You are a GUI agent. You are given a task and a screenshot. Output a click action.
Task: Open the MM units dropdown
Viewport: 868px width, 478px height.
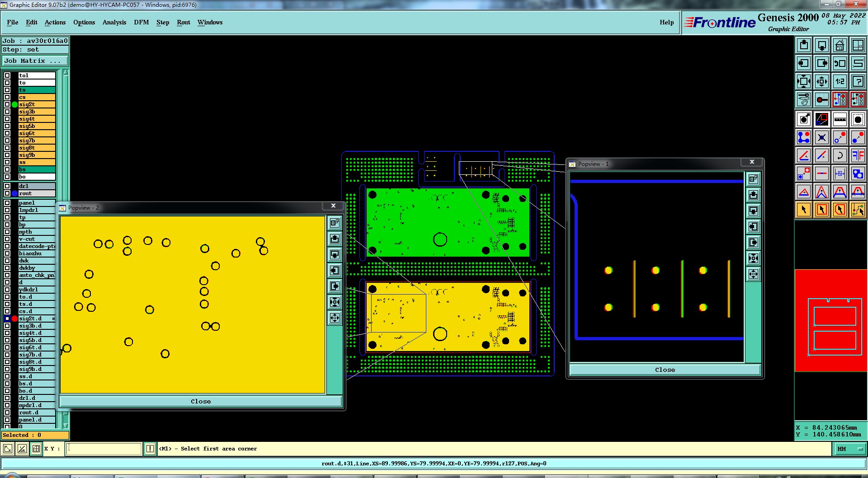[850, 449]
